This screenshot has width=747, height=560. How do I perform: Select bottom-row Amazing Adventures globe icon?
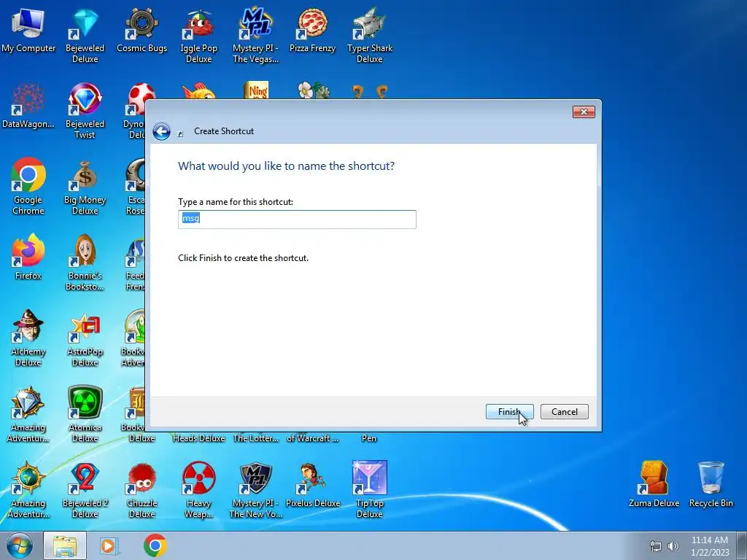[x=28, y=490]
